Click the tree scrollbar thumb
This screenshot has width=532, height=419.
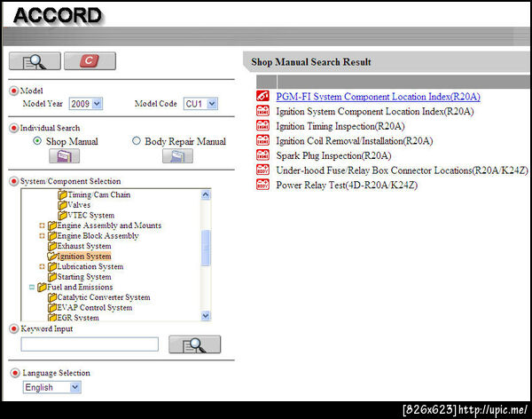[x=206, y=248]
